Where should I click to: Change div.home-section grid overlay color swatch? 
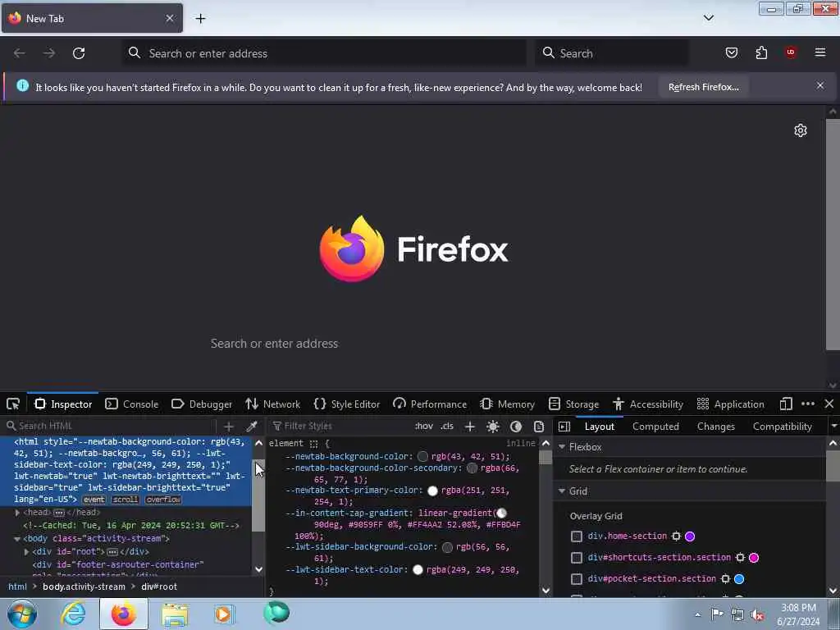[690, 536]
